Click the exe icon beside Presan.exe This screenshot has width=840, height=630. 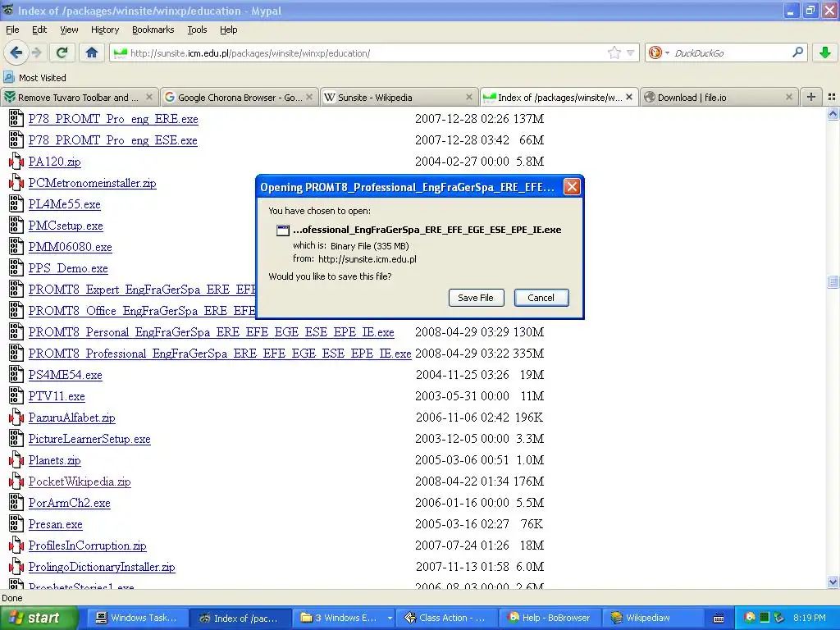(x=16, y=524)
